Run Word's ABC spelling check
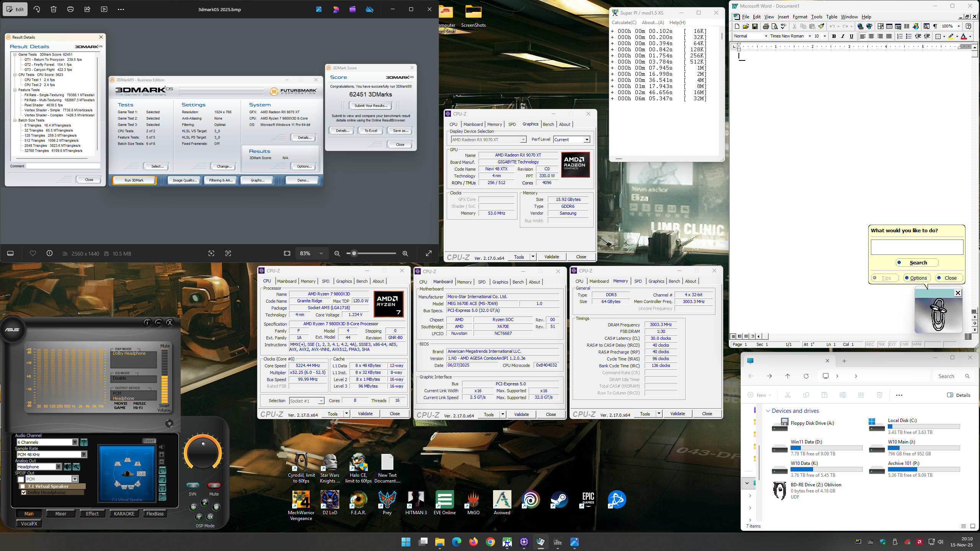Image resolution: width=980 pixels, height=551 pixels. (784, 26)
